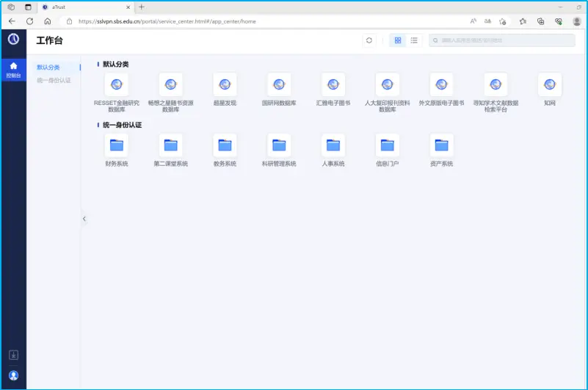This screenshot has height=390, width=588.
Task: Select the aTrust browser tab
Action: (x=85, y=7)
